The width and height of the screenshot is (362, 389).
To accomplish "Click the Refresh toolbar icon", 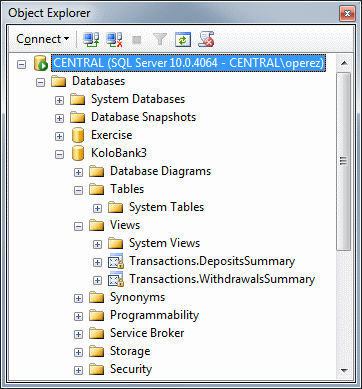I will (183, 40).
